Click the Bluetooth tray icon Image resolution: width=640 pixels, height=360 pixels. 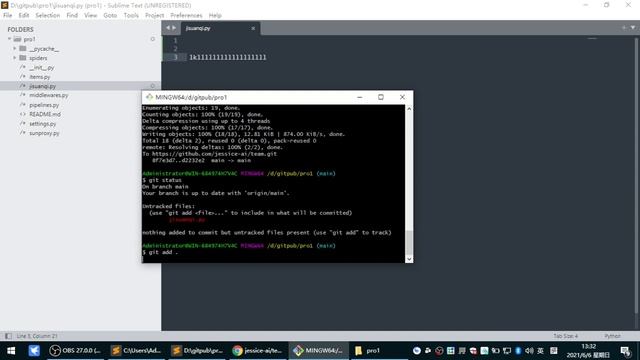pyautogui.click(x=518, y=351)
